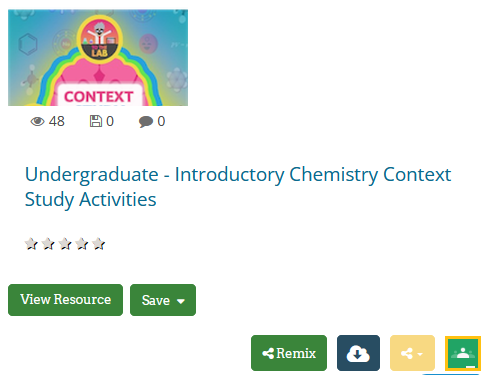The image size is (486, 375).
Task: Expand the Save dropdown
Action: point(163,300)
